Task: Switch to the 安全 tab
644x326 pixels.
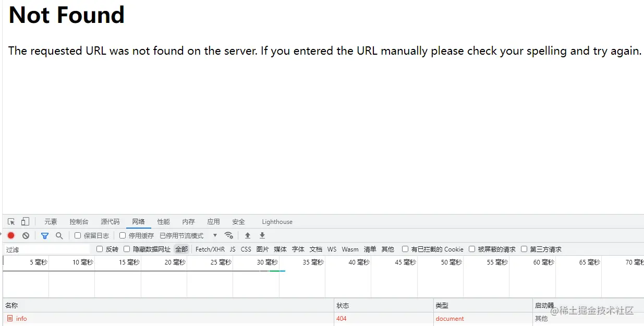Action: coord(238,221)
